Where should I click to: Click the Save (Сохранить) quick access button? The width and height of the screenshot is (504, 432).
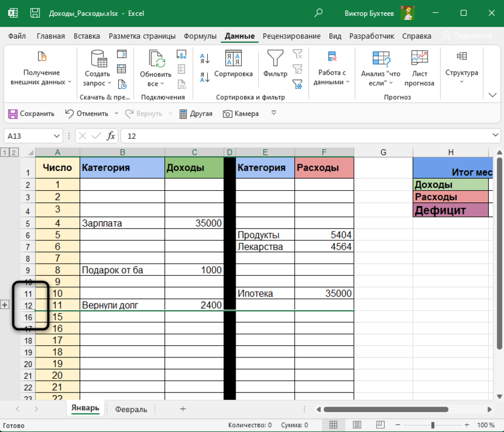31,113
